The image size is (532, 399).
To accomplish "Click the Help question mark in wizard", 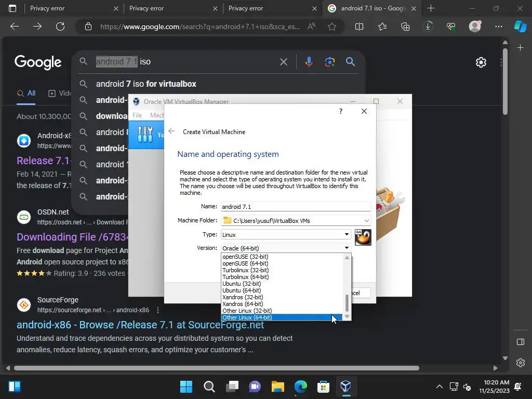I will 341,111.
